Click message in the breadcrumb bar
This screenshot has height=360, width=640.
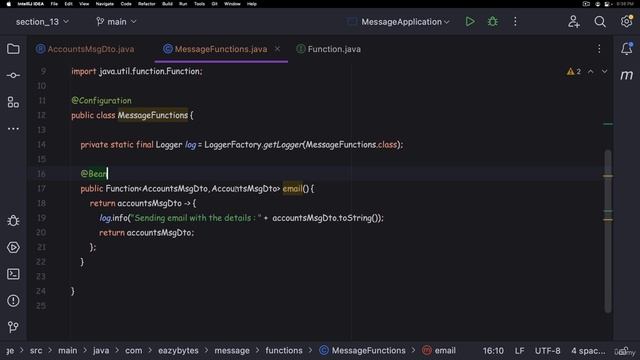click(x=232, y=351)
